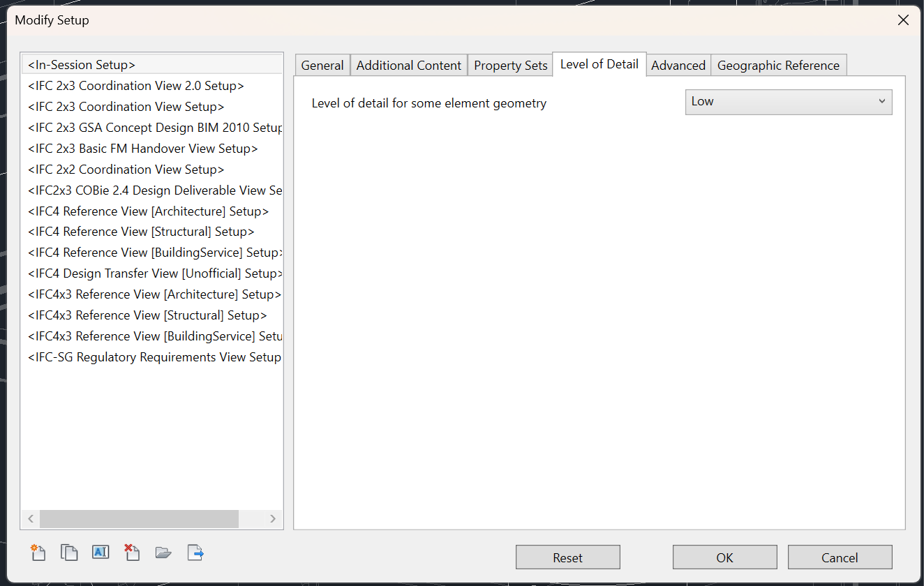The height and width of the screenshot is (586, 924).
Task: Open the Level of detail dropdown
Action: pyautogui.click(x=789, y=102)
